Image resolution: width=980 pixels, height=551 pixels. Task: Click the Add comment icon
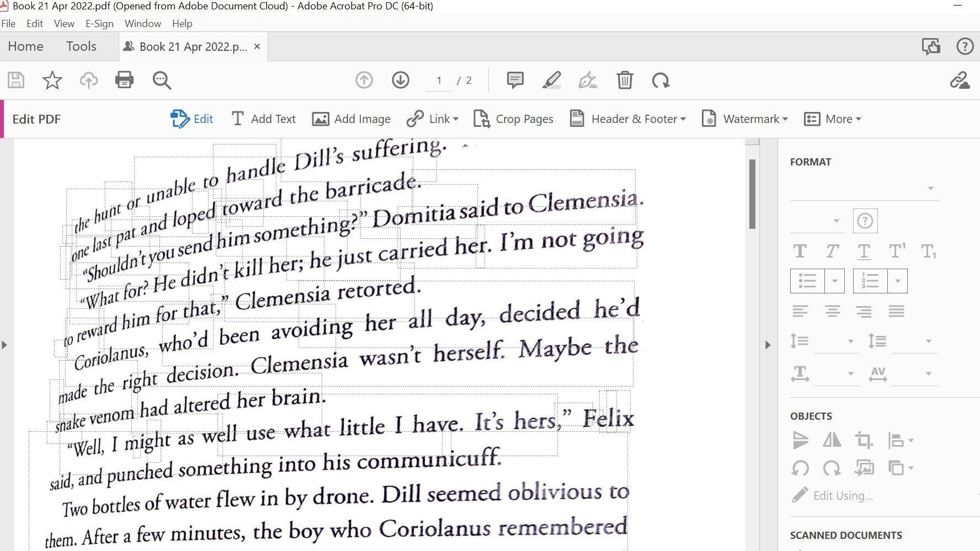pos(515,81)
